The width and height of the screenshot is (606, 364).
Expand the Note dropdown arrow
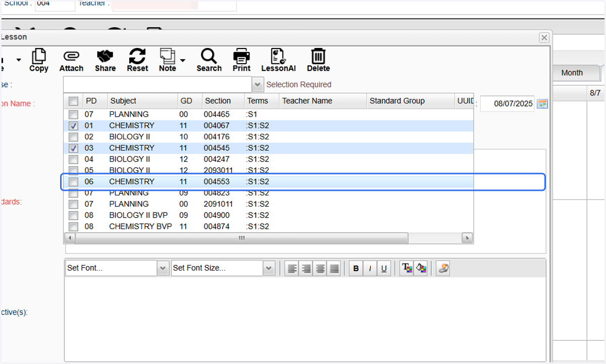pos(183,60)
